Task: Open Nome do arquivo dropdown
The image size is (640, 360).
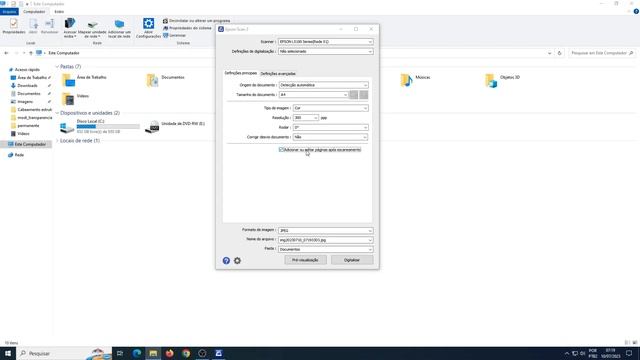Action: 325,240
